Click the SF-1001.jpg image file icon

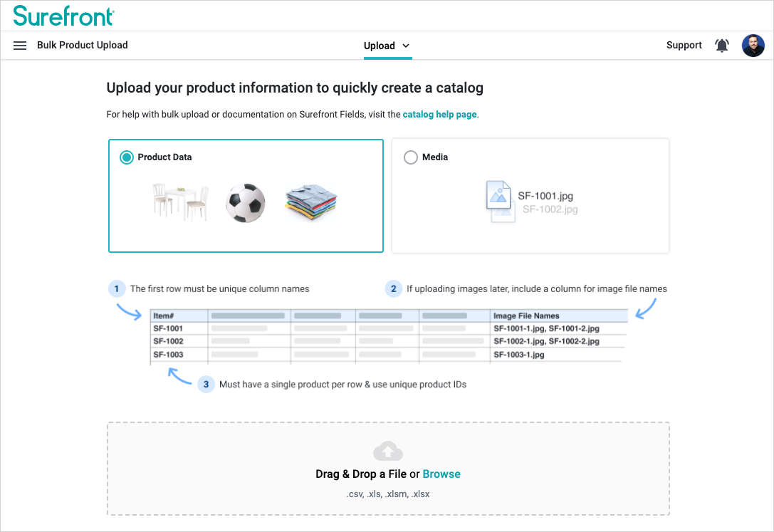tap(499, 197)
